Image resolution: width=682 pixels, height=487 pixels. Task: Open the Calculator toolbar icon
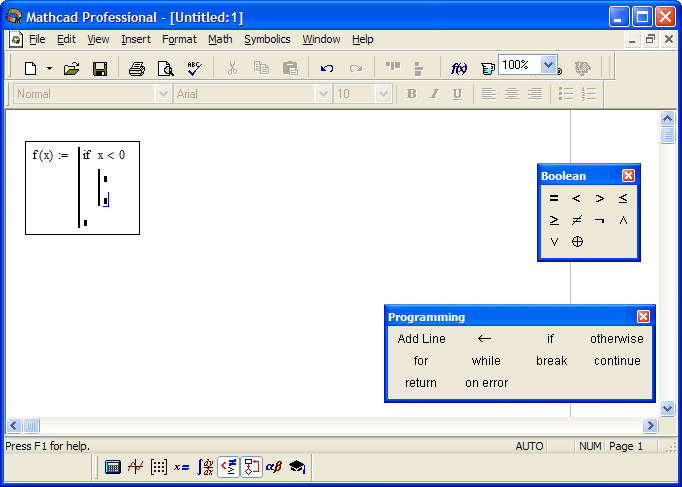tap(113, 467)
